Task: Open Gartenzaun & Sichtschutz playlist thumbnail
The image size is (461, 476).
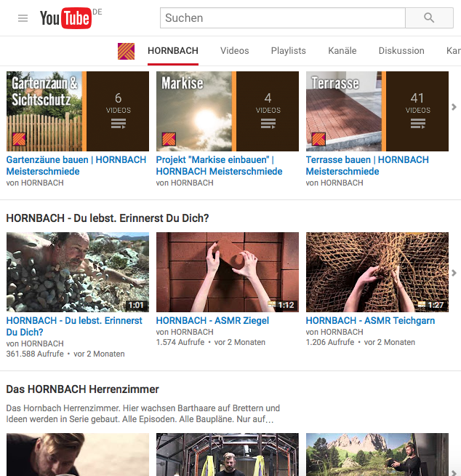Action: click(78, 111)
